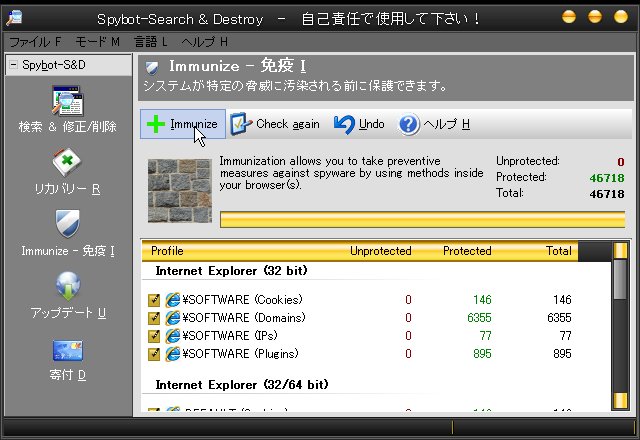This screenshot has width=640, height=440.
Task: Click the ¥SOFTWARE (Plugins) row text
Action: tap(240, 354)
